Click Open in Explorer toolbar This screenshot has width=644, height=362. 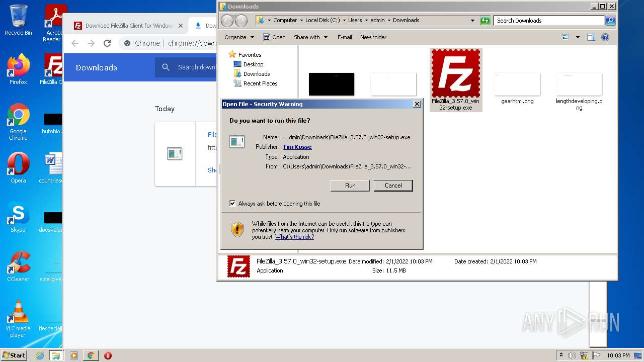(x=274, y=37)
